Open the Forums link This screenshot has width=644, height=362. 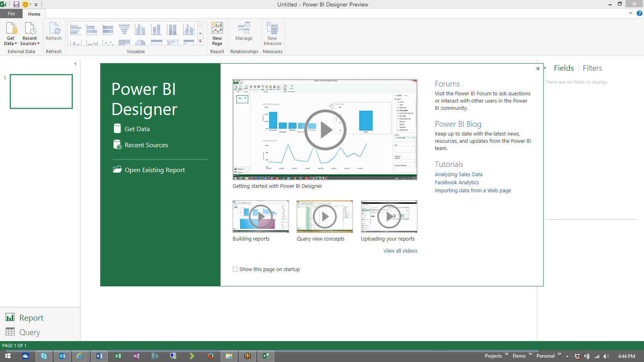click(x=447, y=84)
